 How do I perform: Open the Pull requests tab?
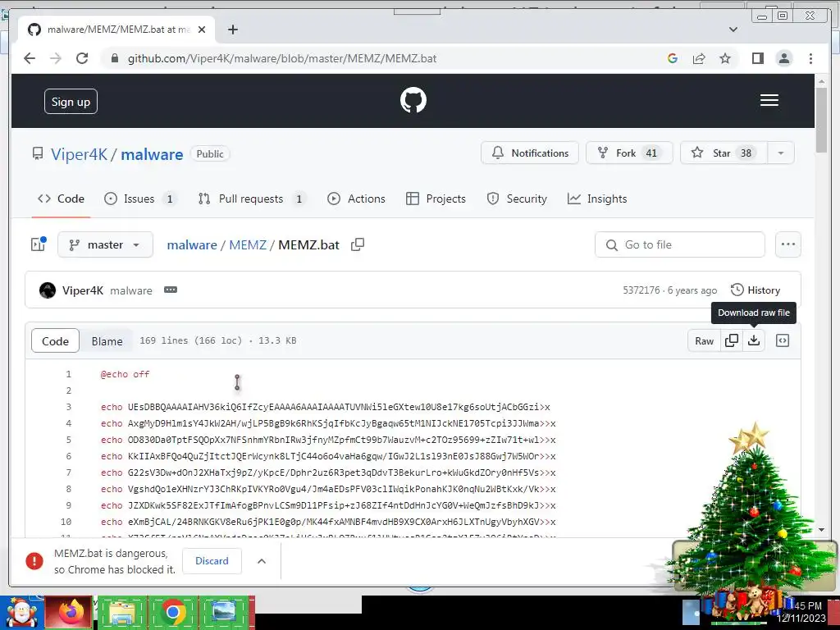click(x=252, y=199)
